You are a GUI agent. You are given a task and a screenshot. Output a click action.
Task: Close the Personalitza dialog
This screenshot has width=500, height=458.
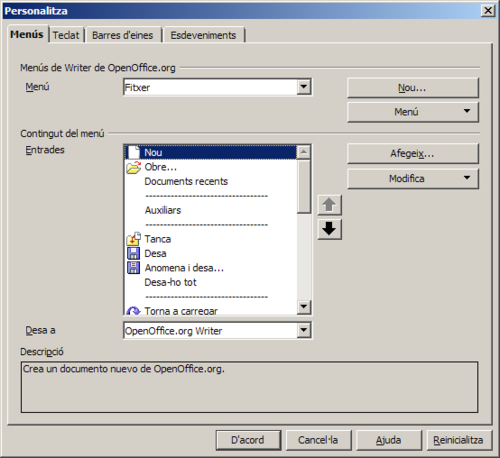(x=488, y=11)
